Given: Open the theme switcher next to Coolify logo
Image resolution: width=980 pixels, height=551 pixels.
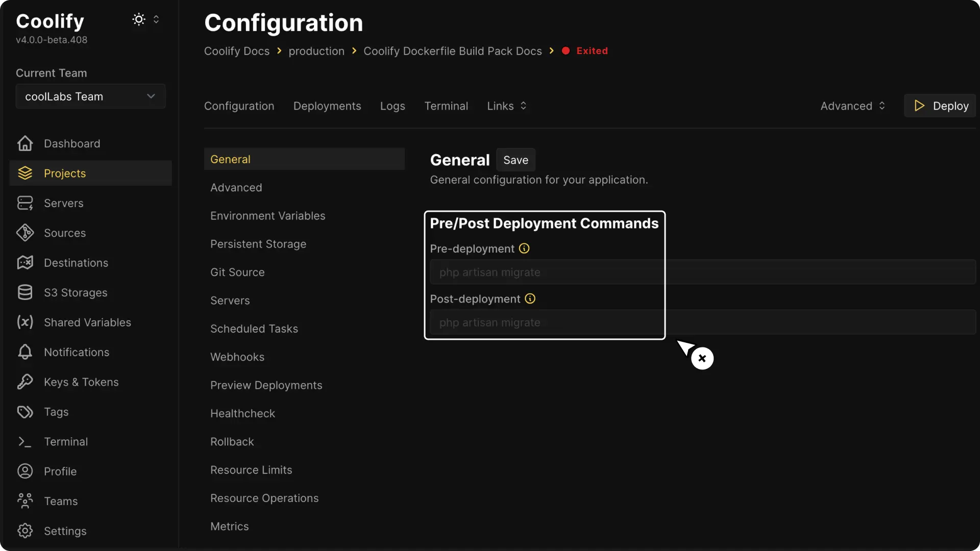Looking at the screenshot, I should click(x=138, y=19).
